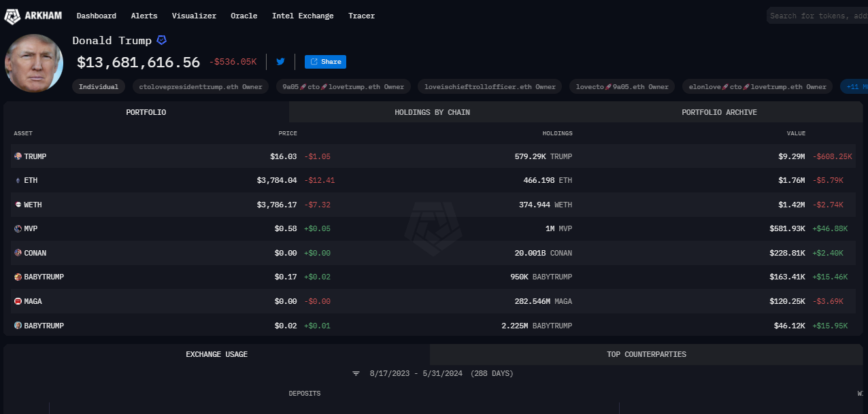
Task: Open the Alerts page
Action: (144, 16)
